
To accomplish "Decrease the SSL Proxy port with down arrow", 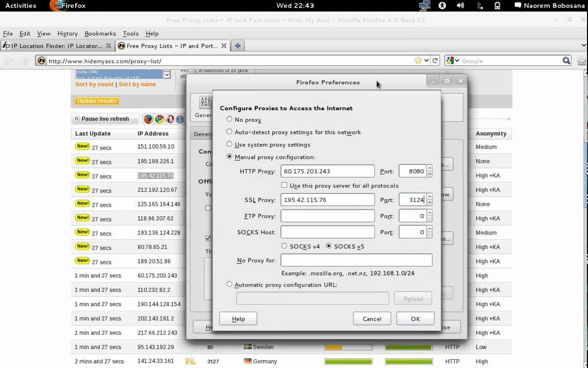I will coord(429,203).
